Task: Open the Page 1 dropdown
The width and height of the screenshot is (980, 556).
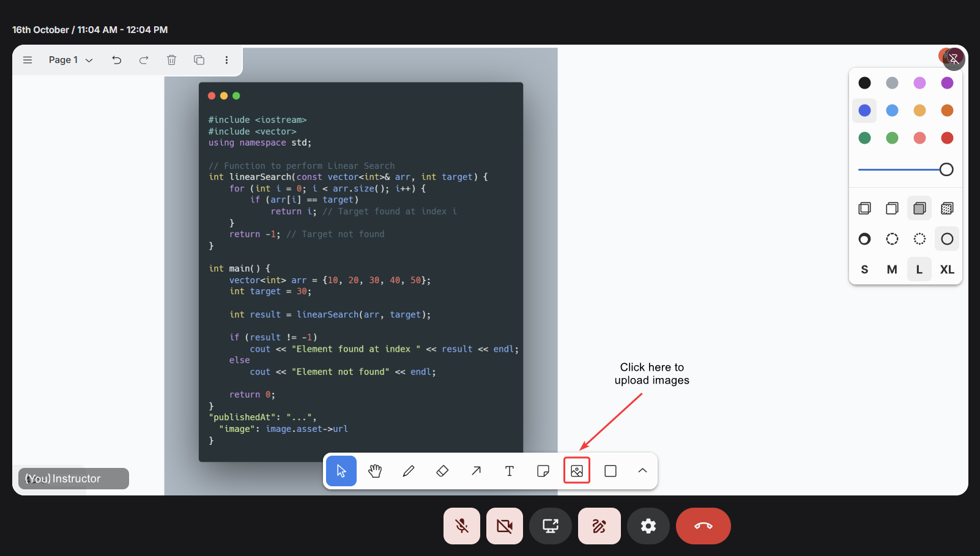Action: click(70, 60)
